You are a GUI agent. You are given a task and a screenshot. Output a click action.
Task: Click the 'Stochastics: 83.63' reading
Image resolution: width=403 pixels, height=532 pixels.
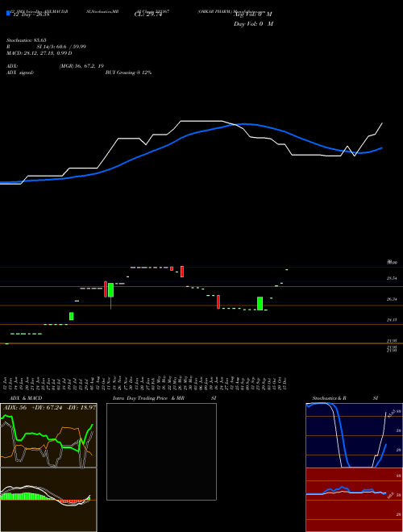(27, 40)
